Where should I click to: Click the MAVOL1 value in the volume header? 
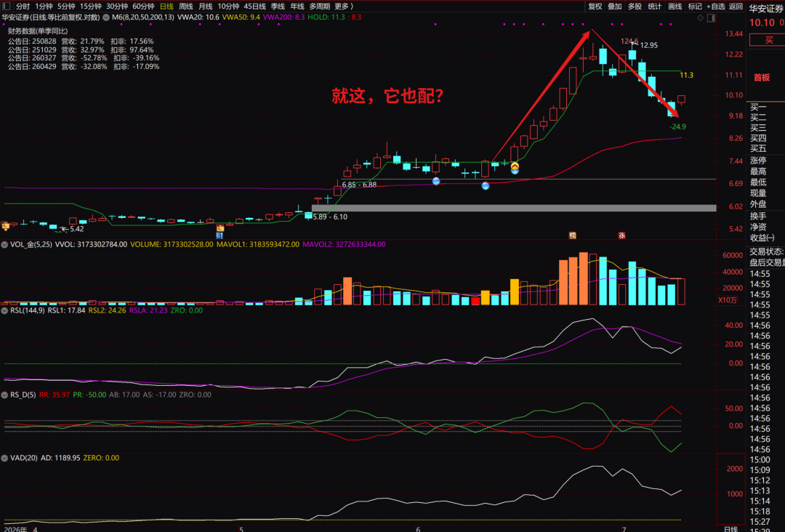click(x=258, y=245)
